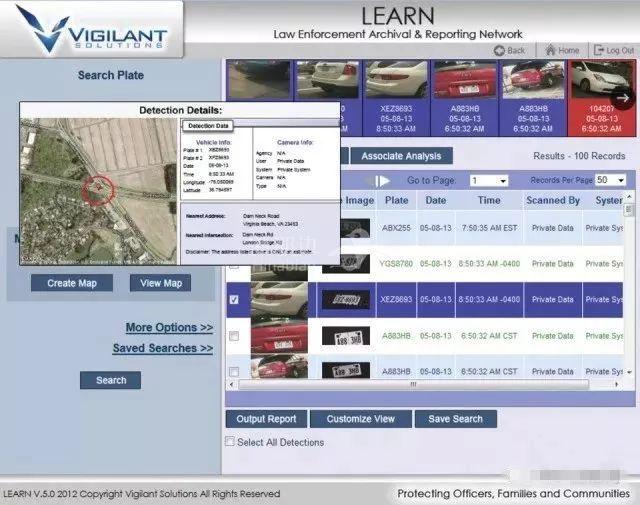Viewport: 640px width, 505px height.
Task: Open the Detection Data tab
Action: point(208,126)
